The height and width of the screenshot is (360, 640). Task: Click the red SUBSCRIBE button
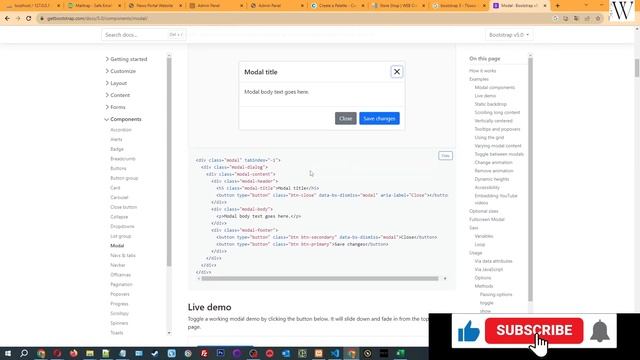pyautogui.click(x=534, y=331)
